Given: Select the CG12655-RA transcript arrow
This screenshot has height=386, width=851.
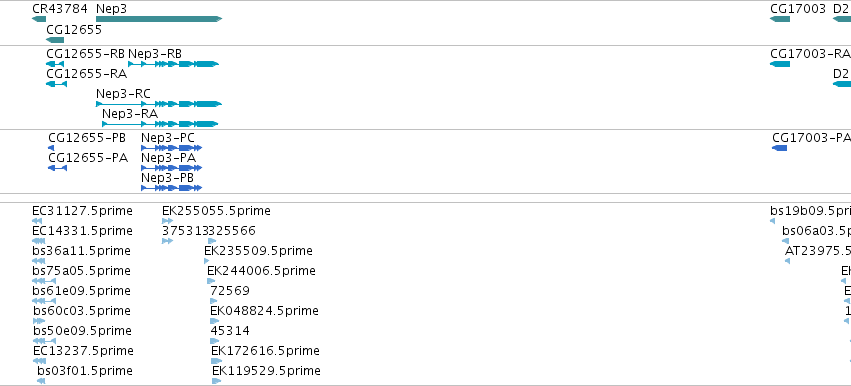Looking at the screenshot, I should [56, 84].
